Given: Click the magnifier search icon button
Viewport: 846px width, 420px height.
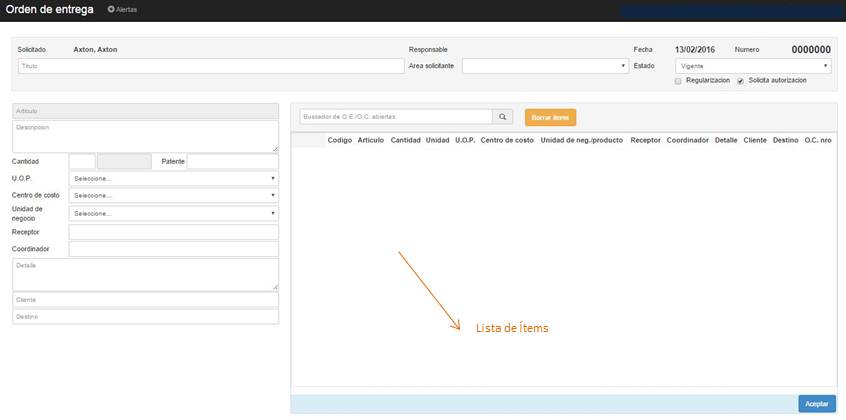Looking at the screenshot, I should 504,117.
